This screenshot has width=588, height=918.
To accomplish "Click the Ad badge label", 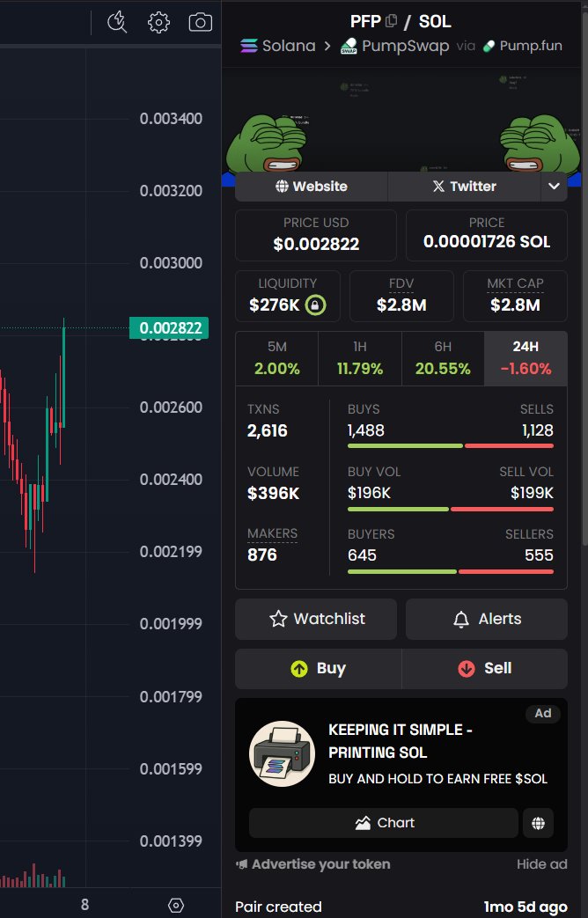I will tap(543, 713).
